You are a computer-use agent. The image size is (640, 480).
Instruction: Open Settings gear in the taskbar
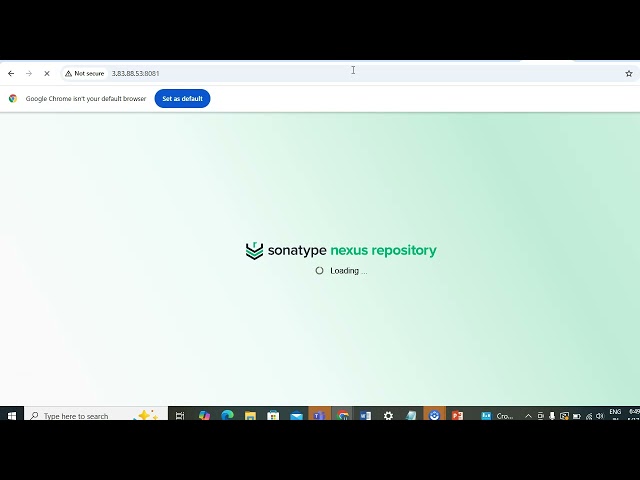(x=388, y=415)
